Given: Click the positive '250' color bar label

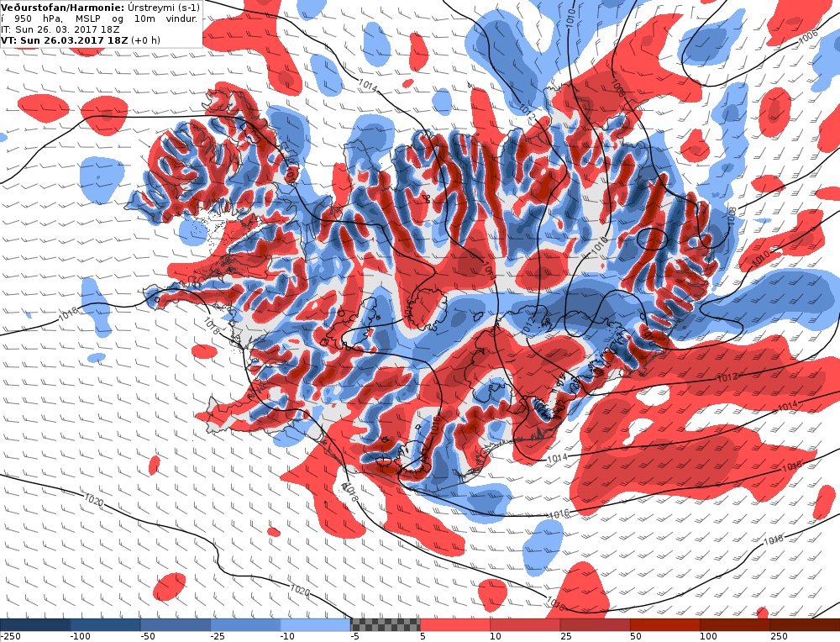Looking at the screenshot, I should coord(779,637).
